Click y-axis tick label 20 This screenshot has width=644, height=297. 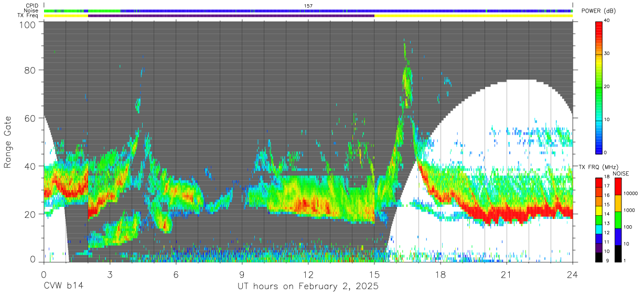coord(30,214)
